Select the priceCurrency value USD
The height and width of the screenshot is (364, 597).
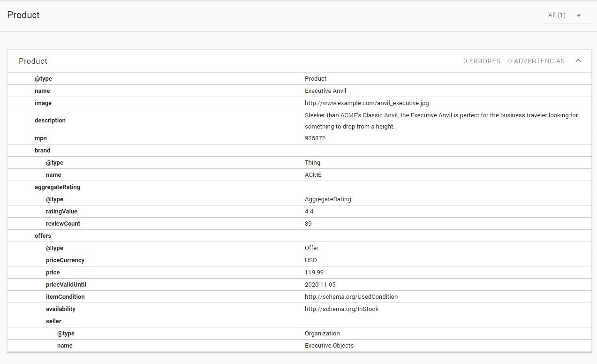(x=311, y=260)
